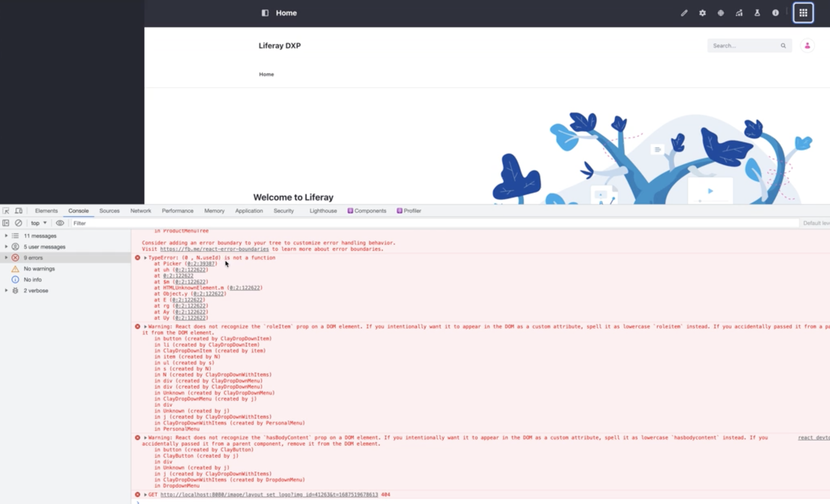Expand the 5 user messages group
This screenshot has height=504, width=830.
click(6, 247)
